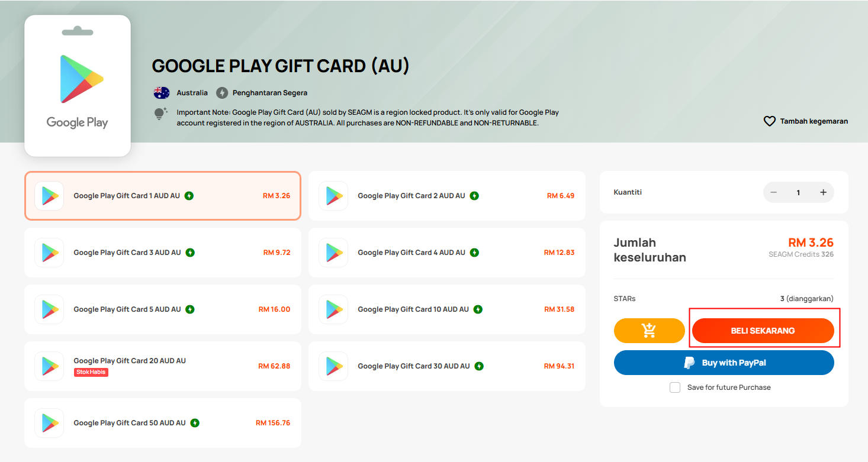
Task: Click the green instant delivery badge on 2 AUD card
Action: click(x=474, y=196)
